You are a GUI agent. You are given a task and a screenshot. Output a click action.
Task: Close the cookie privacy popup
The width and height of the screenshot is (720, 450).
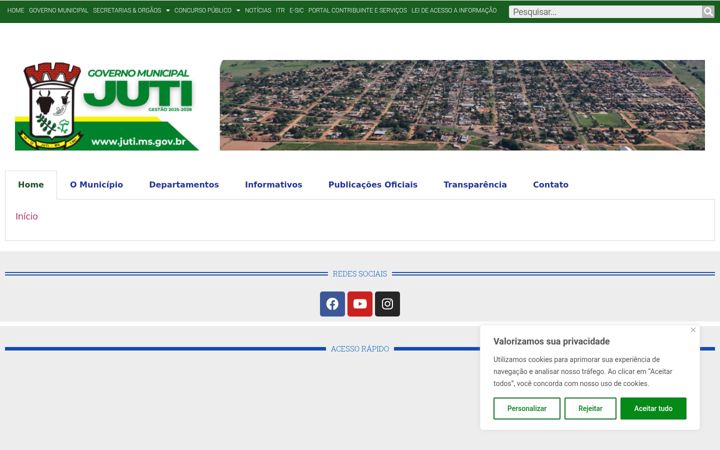[x=693, y=330]
